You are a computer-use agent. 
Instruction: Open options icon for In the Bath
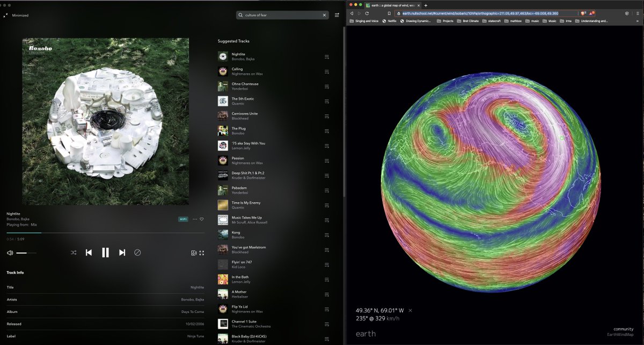click(x=327, y=279)
